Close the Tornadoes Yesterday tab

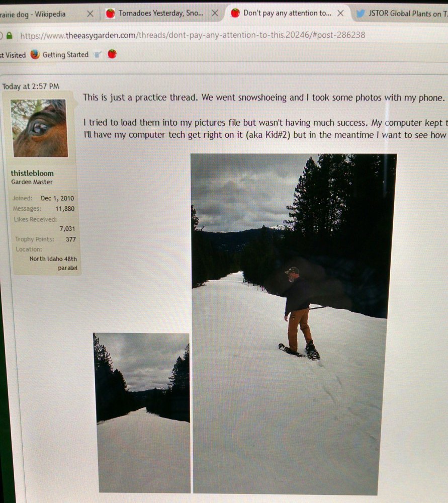[215, 13]
